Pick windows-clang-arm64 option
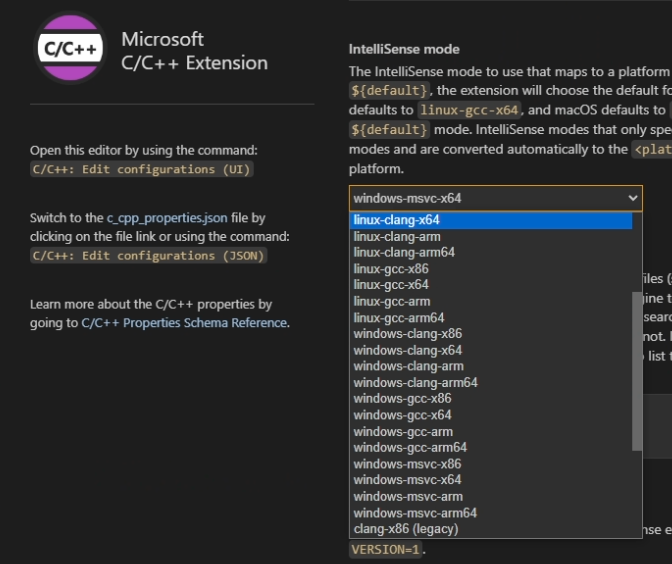 click(x=491, y=383)
